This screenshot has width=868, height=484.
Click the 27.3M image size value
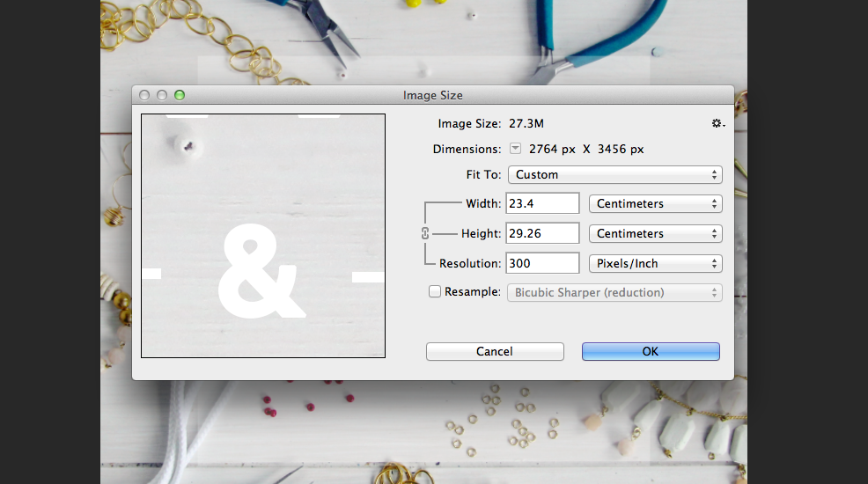[526, 123]
